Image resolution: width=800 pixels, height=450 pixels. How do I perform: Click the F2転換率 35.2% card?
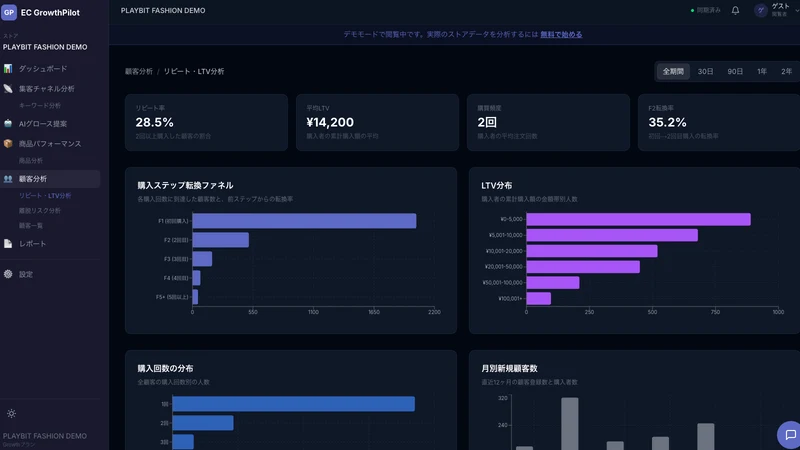(x=719, y=122)
